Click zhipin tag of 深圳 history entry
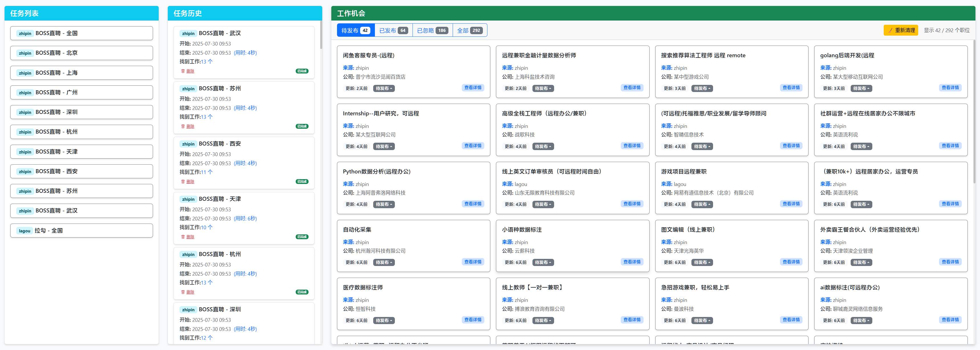Screen dimensions: 980x350 click(x=188, y=310)
